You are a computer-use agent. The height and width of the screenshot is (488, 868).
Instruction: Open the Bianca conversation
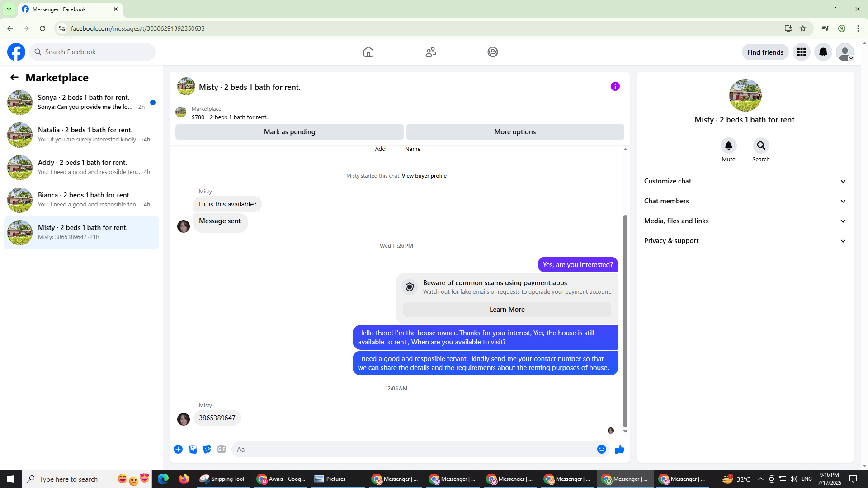point(81,200)
